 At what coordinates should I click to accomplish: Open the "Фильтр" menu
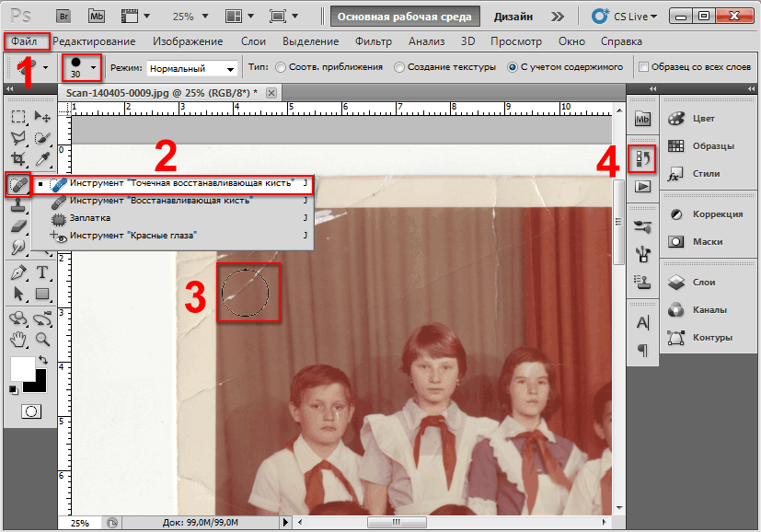tap(374, 41)
